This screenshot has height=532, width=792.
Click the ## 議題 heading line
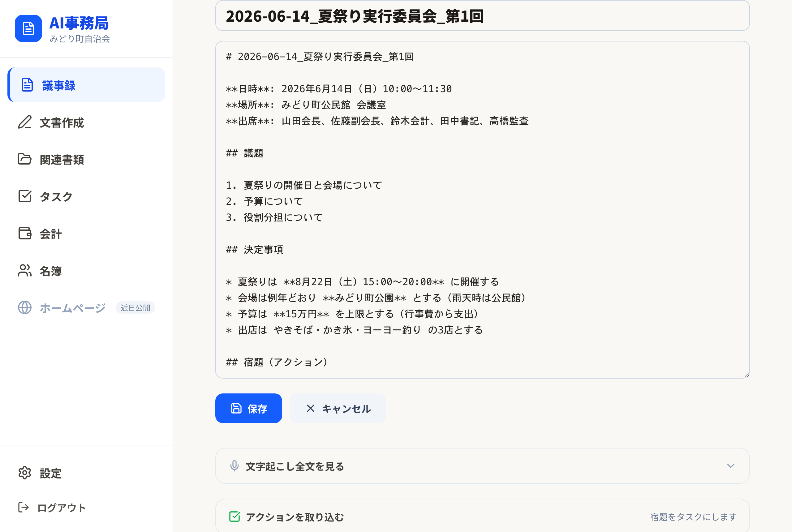coord(245,153)
